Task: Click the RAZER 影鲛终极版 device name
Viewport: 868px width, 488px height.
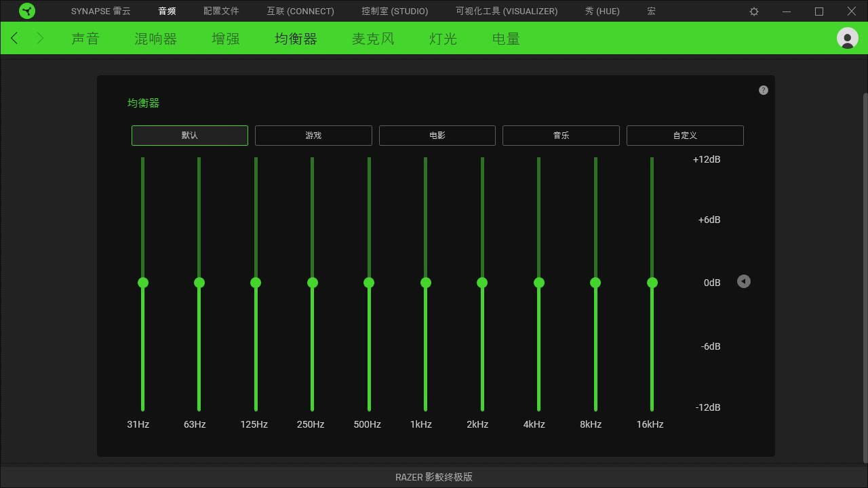Action: (x=434, y=477)
